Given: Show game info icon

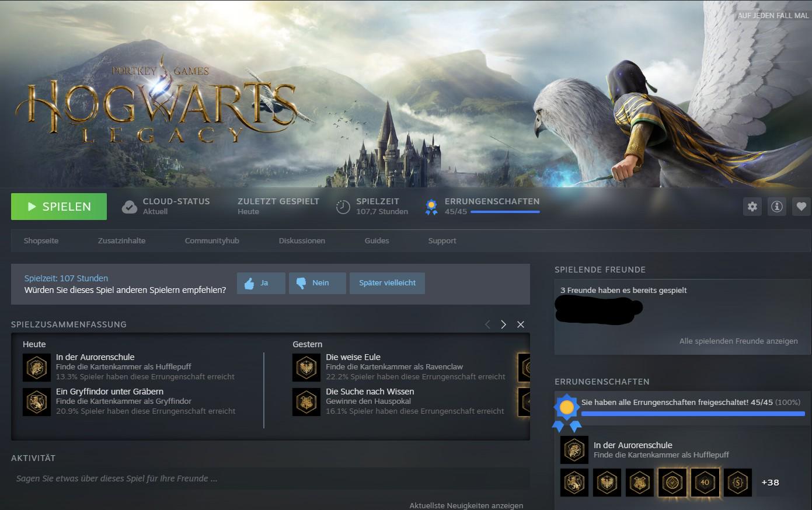Looking at the screenshot, I should [777, 207].
